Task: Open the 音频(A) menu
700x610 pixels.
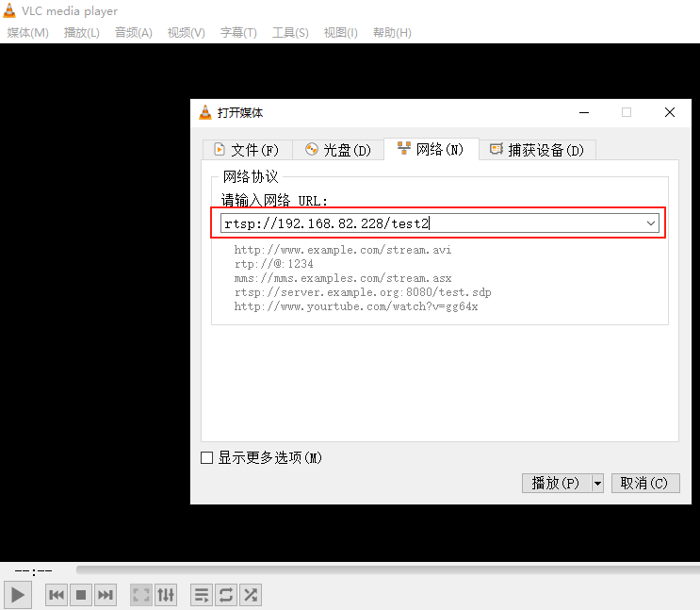Action: click(134, 33)
